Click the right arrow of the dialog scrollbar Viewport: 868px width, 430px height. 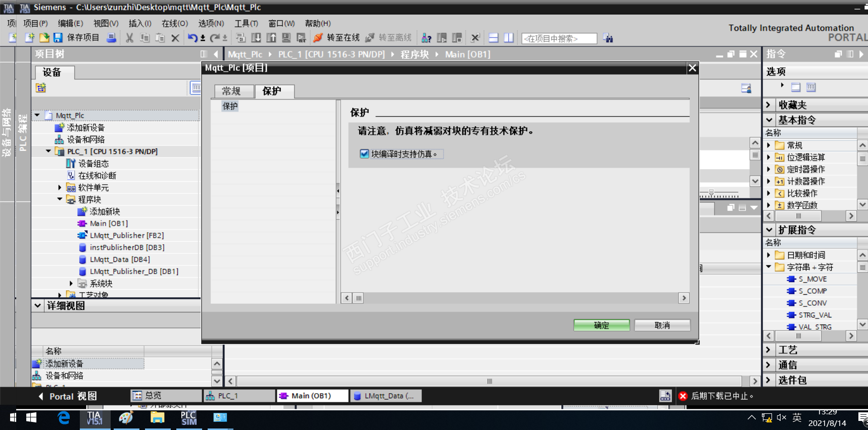point(684,298)
